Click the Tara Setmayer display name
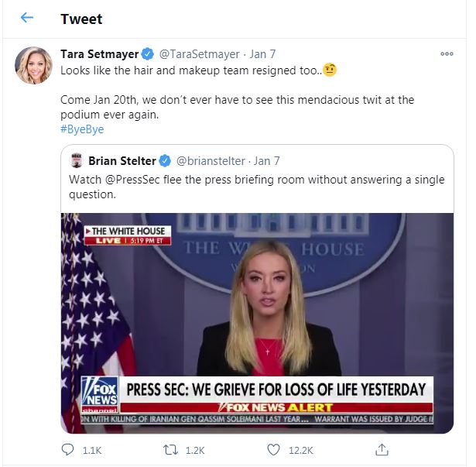The height and width of the screenshot is (467, 476). pyautogui.click(x=100, y=54)
